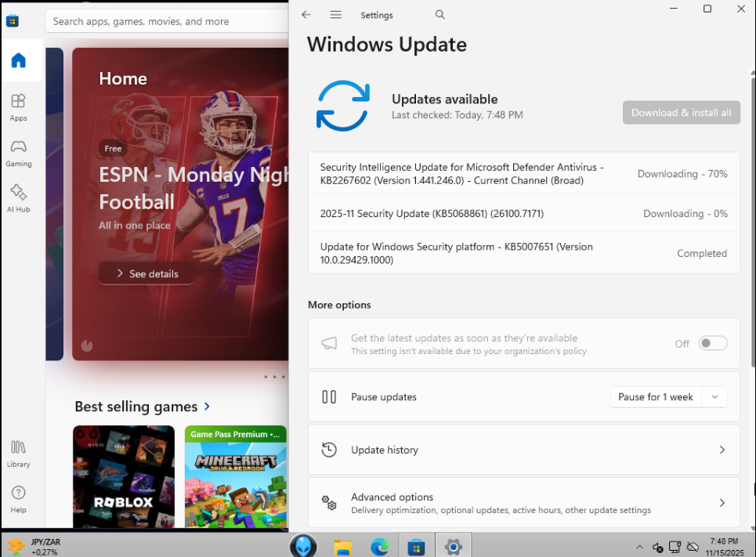This screenshot has height=557, width=756.
Task: Open Gaming section in Microsoft Store
Action: (x=18, y=154)
